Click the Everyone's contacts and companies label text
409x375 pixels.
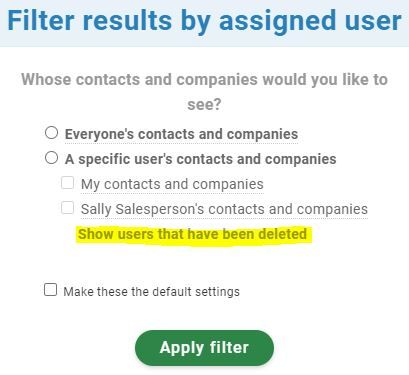[181, 134]
